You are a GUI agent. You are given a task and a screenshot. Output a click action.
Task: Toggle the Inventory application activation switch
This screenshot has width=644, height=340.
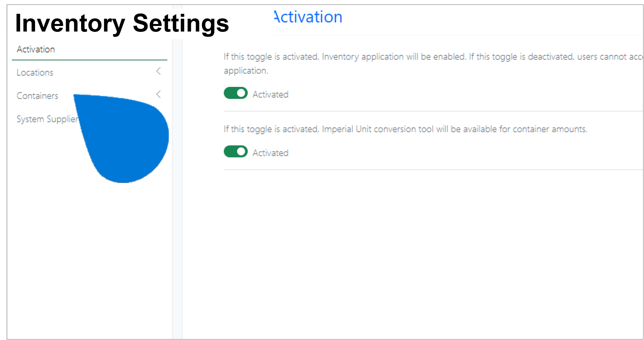pyautogui.click(x=235, y=93)
